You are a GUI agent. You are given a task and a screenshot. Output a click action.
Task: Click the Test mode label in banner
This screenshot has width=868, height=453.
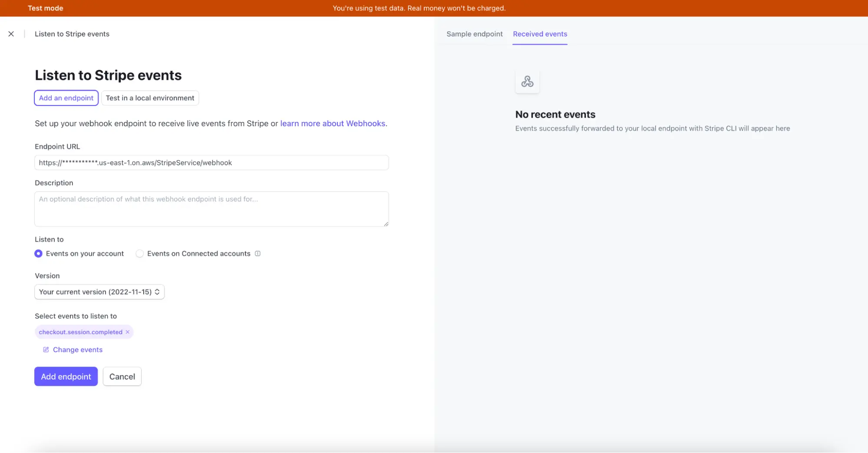(46, 8)
